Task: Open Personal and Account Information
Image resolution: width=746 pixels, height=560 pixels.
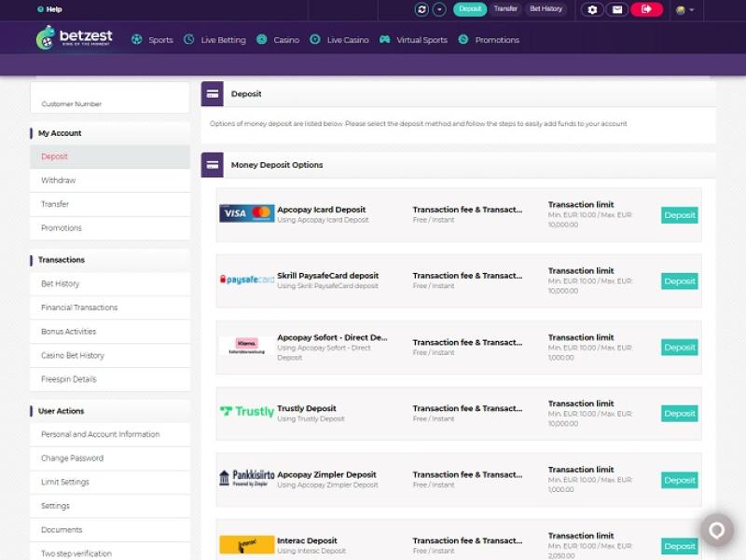Action: (x=110, y=434)
